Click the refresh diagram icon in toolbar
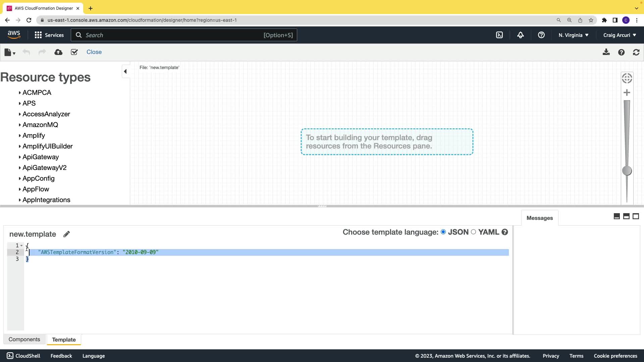 point(636,52)
